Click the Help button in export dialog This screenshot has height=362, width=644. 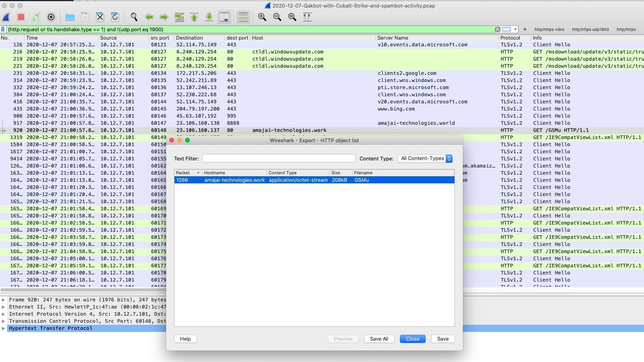coord(185,339)
